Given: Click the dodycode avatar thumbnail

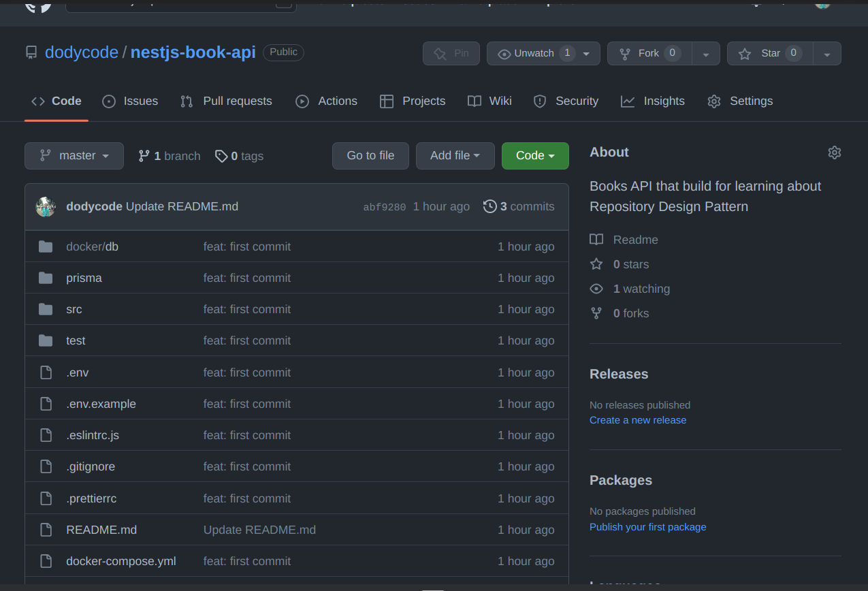Looking at the screenshot, I should 45,206.
